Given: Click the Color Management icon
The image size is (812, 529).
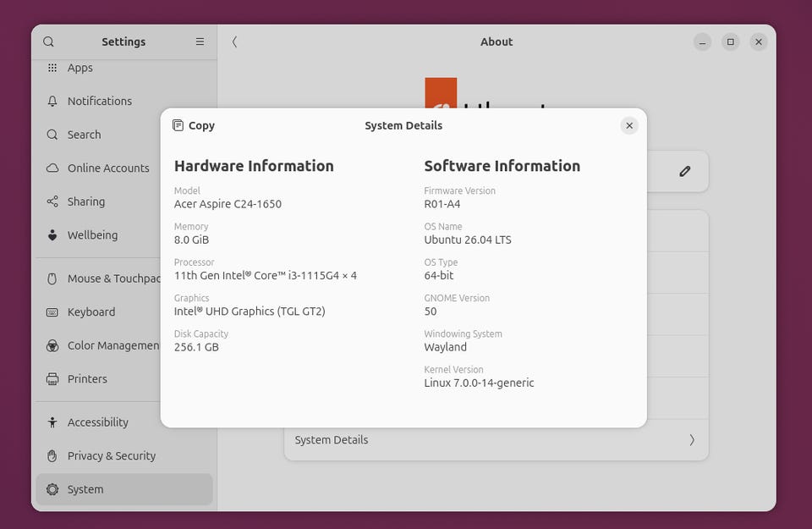Looking at the screenshot, I should [52, 345].
